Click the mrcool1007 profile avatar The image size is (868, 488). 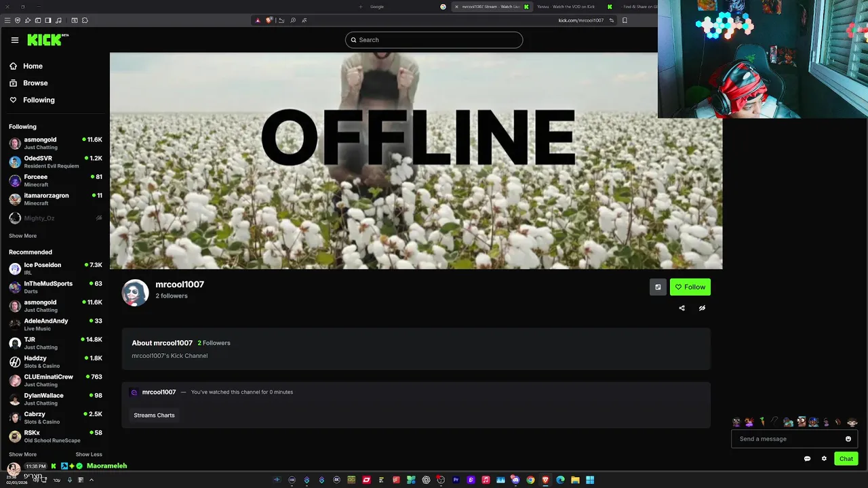point(135,293)
